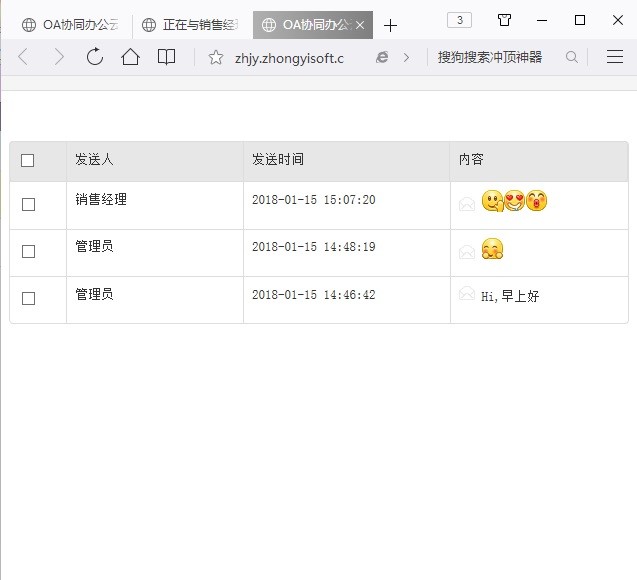Image resolution: width=637 pixels, height=580 pixels.
Task: Close the browser window
Action: click(618, 20)
